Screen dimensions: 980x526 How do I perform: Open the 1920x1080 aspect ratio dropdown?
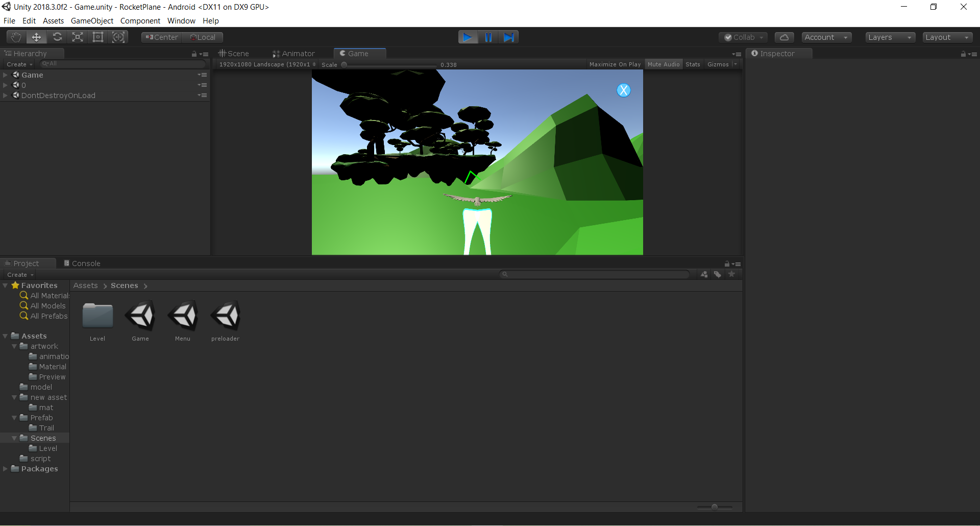(x=265, y=64)
